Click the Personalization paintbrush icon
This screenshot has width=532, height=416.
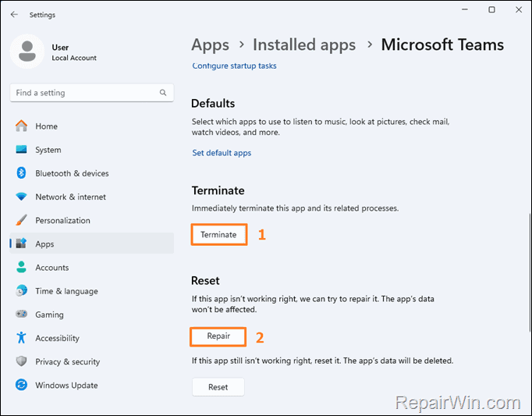[x=21, y=220]
